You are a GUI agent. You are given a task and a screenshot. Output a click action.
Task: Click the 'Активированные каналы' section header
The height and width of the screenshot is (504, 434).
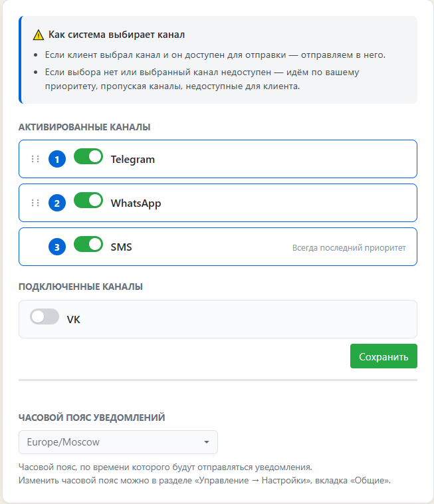(84, 127)
